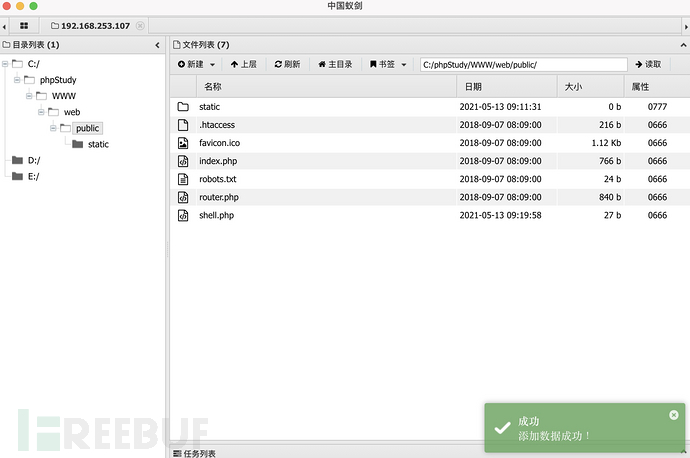This screenshot has height=458, width=690.
Task: Go to 主目录 home directory
Action: (x=335, y=64)
